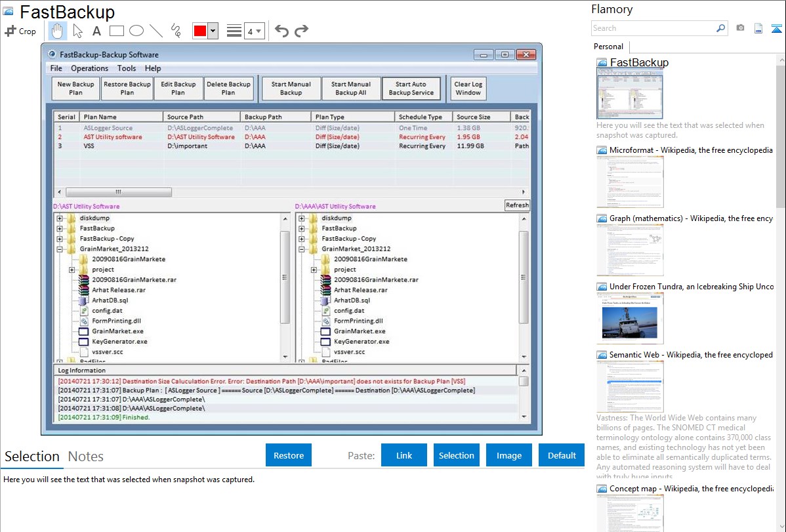The width and height of the screenshot is (786, 532).
Task: Click the icon beside Graph (mathematics) title
Action: pos(602,218)
